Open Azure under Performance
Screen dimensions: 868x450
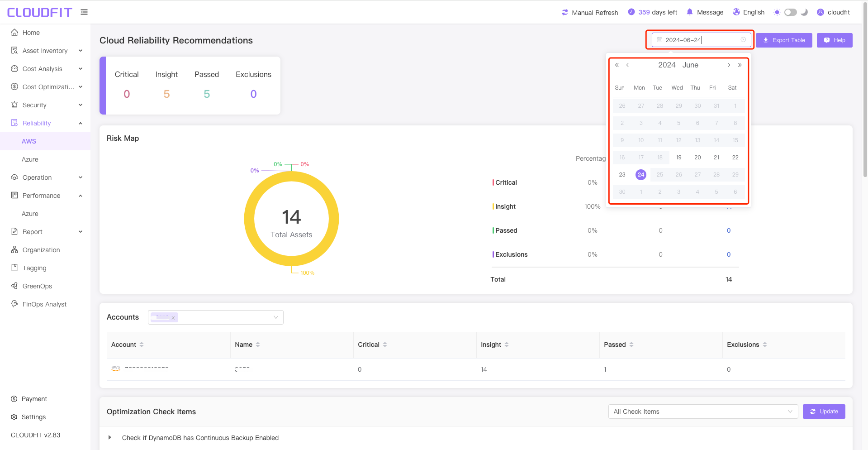click(45, 214)
